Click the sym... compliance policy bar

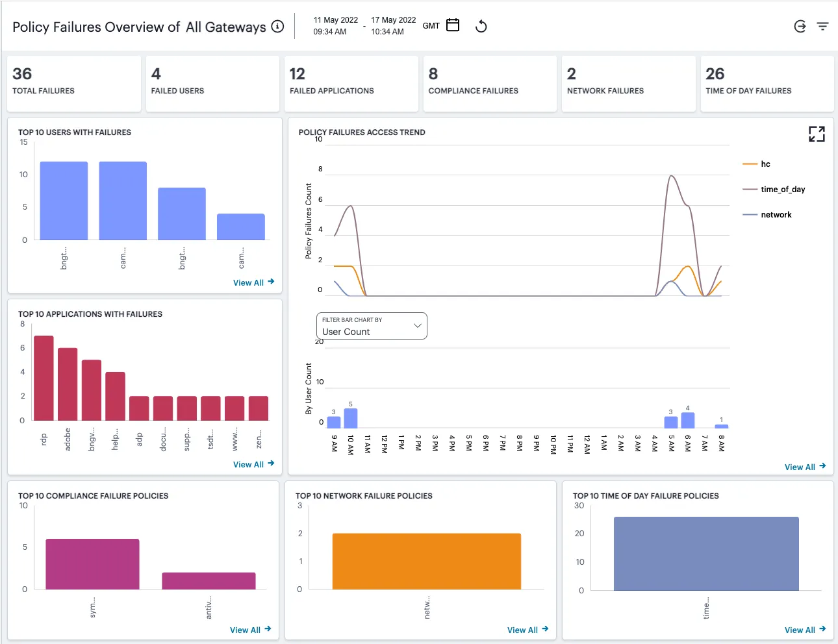(x=92, y=564)
